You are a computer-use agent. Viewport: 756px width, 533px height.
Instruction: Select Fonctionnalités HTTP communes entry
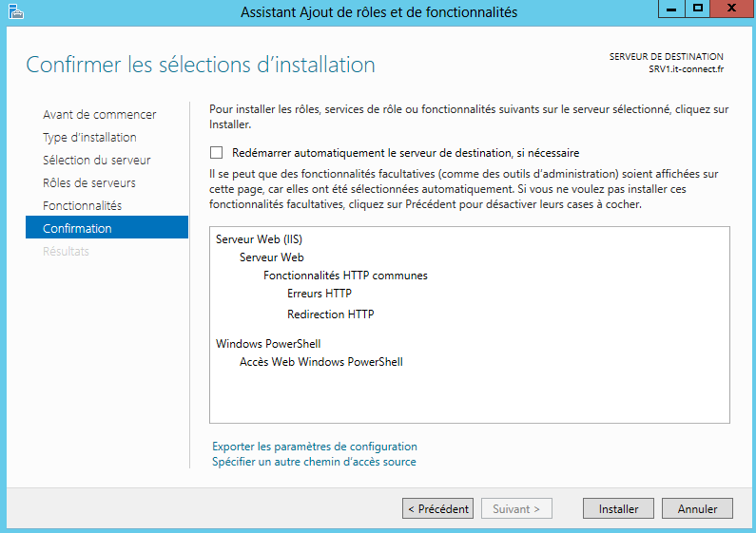(345, 276)
